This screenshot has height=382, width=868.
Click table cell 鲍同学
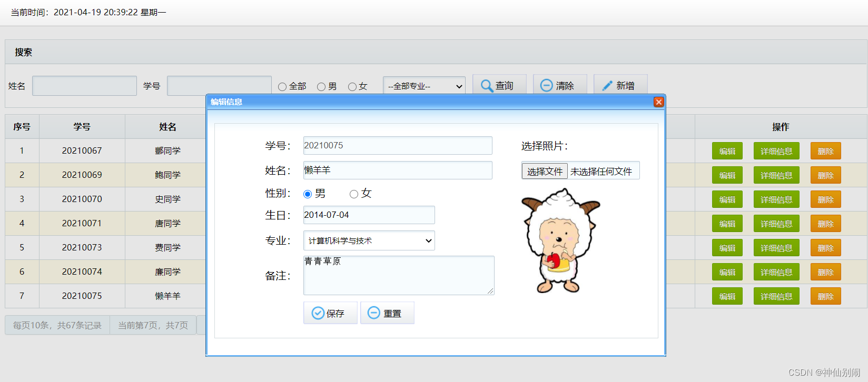click(167, 175)
